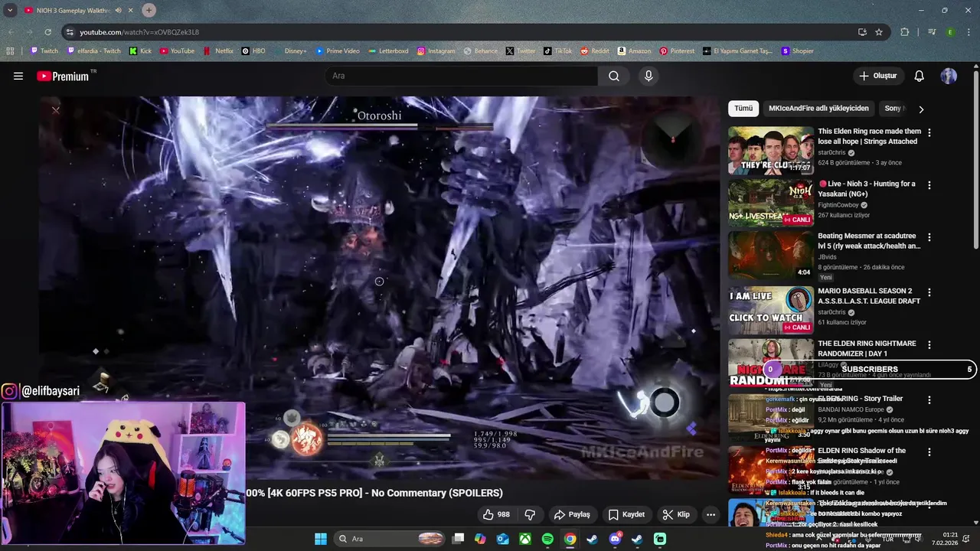Open Chrome extensions puzzle icon
Image resolution: width=980 pixels, height=551 pixels.
coord(905,32)
